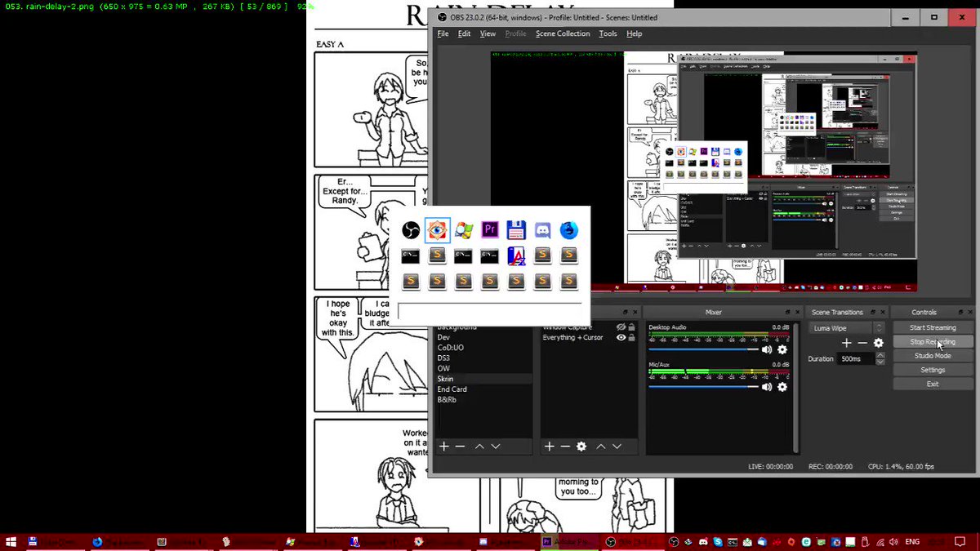Increase the transition Duration with up arrow
980x551 pixels.
tap(879, 356)
